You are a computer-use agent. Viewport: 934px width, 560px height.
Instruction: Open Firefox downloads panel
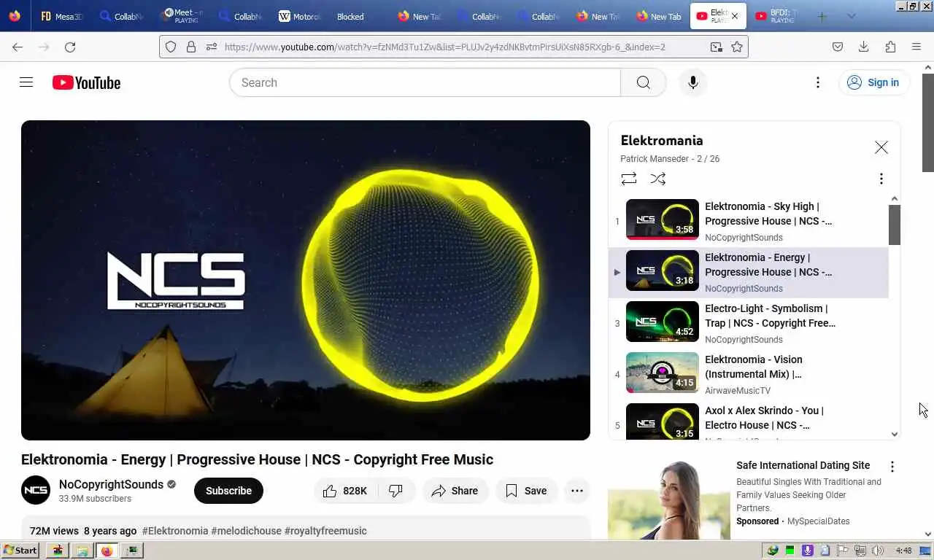(x=864, y=47)
